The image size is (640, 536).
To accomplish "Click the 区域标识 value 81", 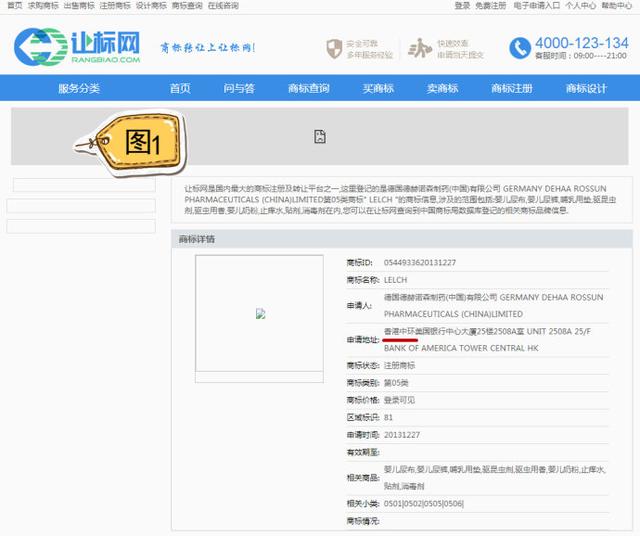I will [x=388, y=417].
